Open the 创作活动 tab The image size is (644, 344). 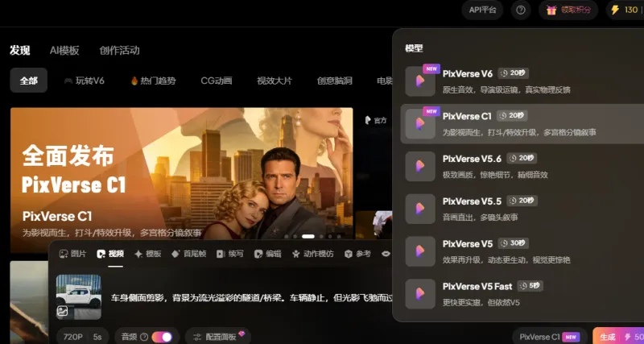point(119,51)
